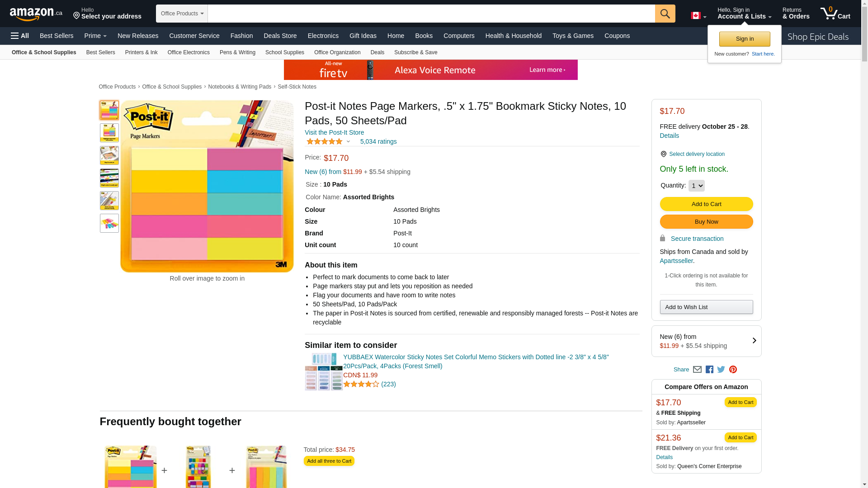Click the search magnifier button
Screen dimensions: 868x488
coord(665,14)
